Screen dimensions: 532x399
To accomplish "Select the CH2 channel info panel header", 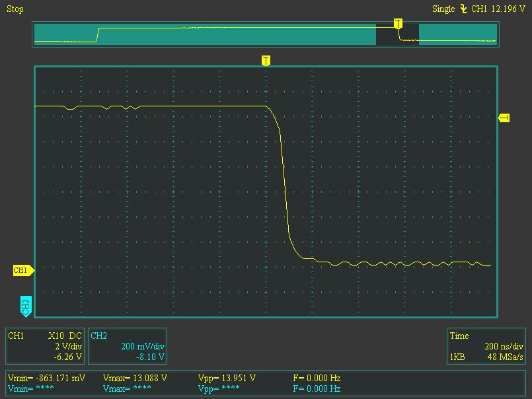I will (98, 336).
